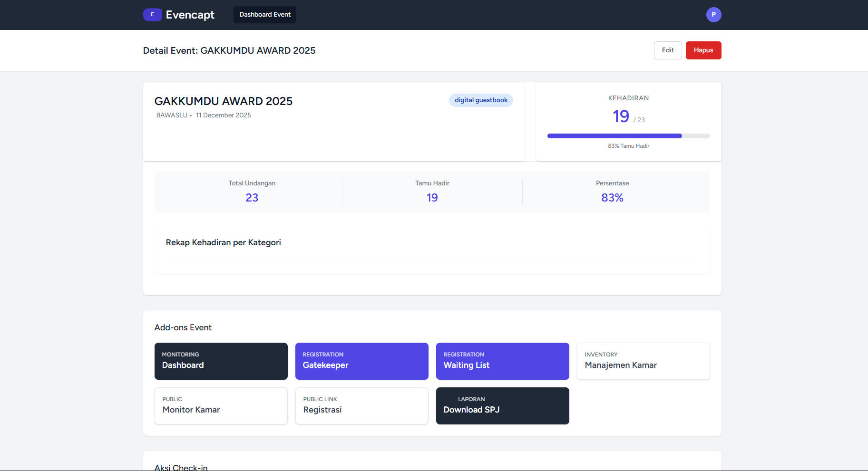The height and width of the screenshot is (471, 868).
Task: Open Manajemen Kamar inventory add-on
Action: (643, 361)
